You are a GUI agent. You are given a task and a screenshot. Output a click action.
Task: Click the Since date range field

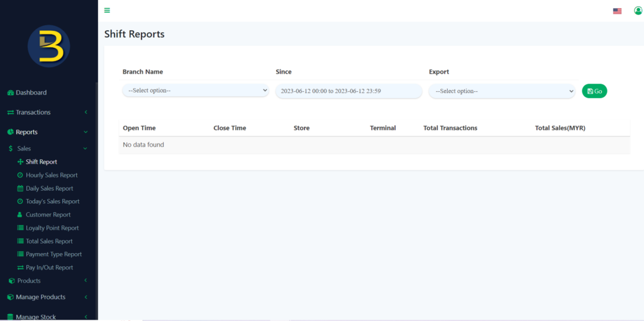[348, 91]
